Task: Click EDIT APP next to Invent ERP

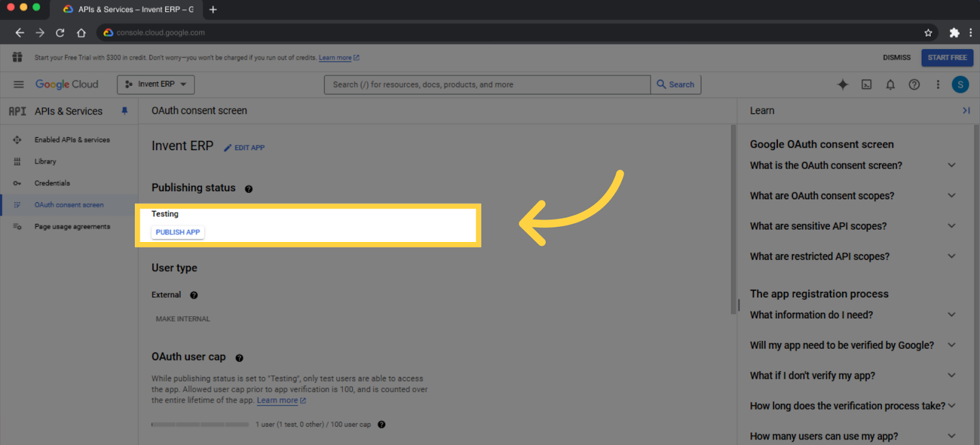Action: pos(244,148)
